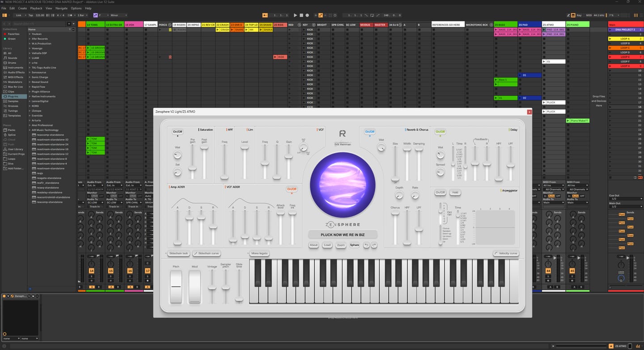The width and height of the screenshot is (644, 350).
Task: Toggle the computer MIDI keyboard icon
Action: (x=574, y=15)
